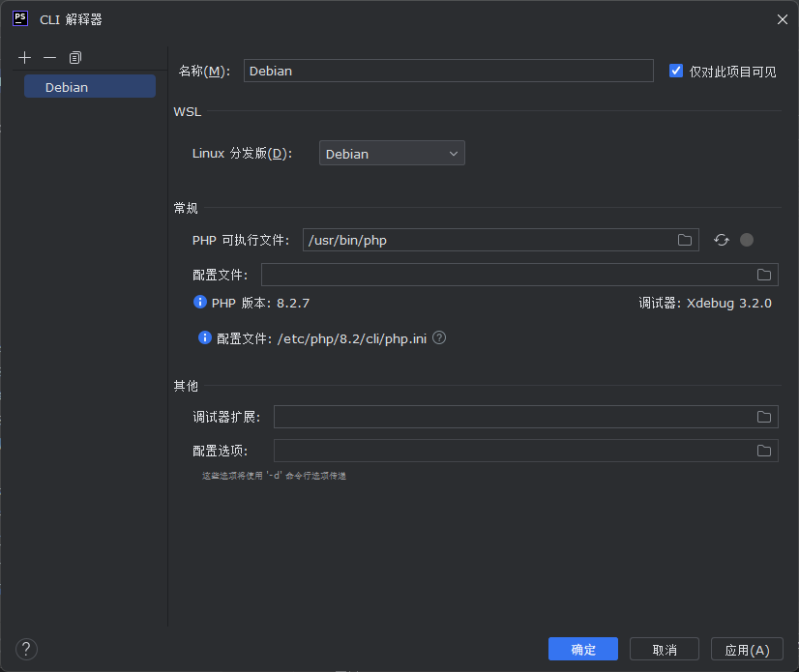The image size is (799, 672).
Task: Open the folder icon in 配置文件 field
Action: pyautogui.click(x=764, y=275)
